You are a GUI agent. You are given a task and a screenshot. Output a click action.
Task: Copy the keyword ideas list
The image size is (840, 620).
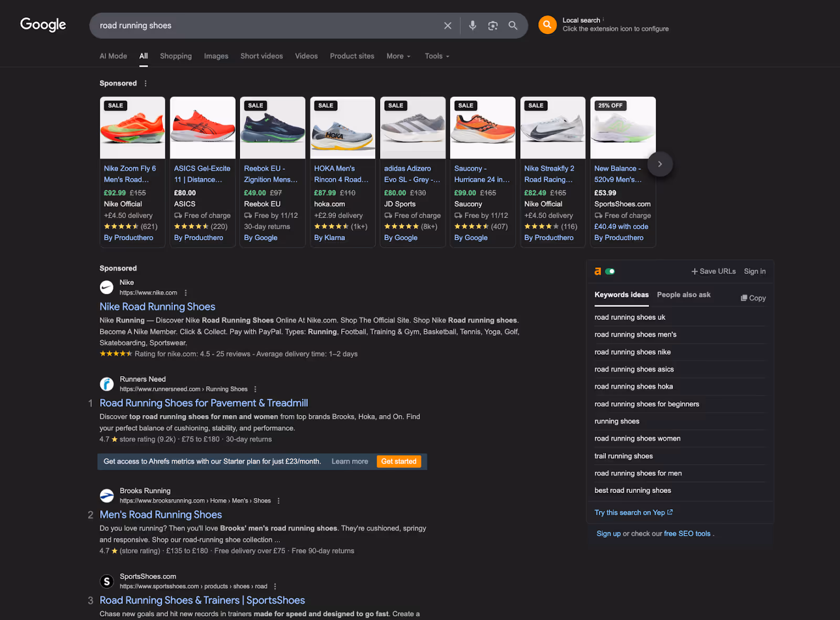click(753, 298)
